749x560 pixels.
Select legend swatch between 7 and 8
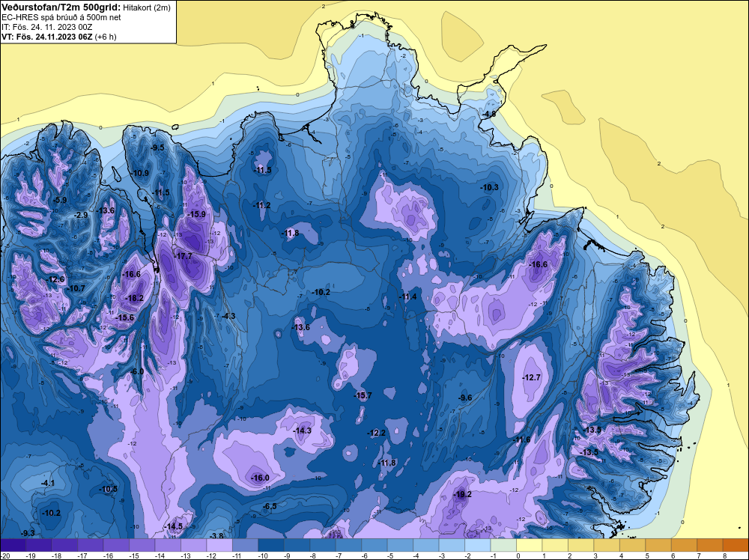[x=710, y=545]
